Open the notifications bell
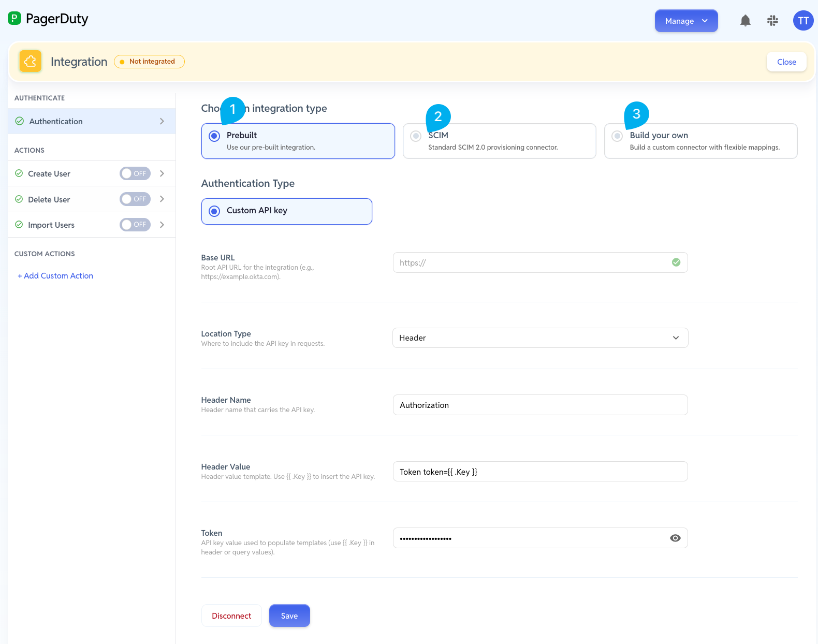Screen dimensions: 818x644 (745, 21)
